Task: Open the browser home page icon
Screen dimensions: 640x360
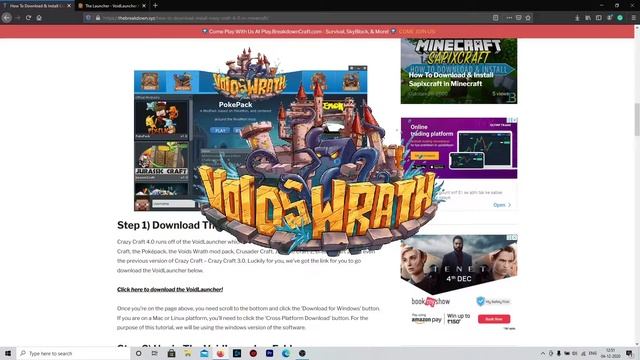Action: coord(39,18)
